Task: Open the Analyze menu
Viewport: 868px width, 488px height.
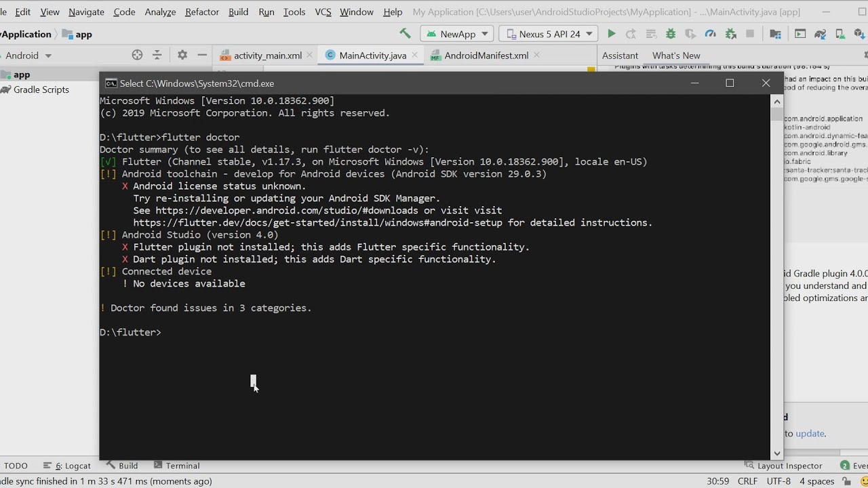Action: [160, 12]
